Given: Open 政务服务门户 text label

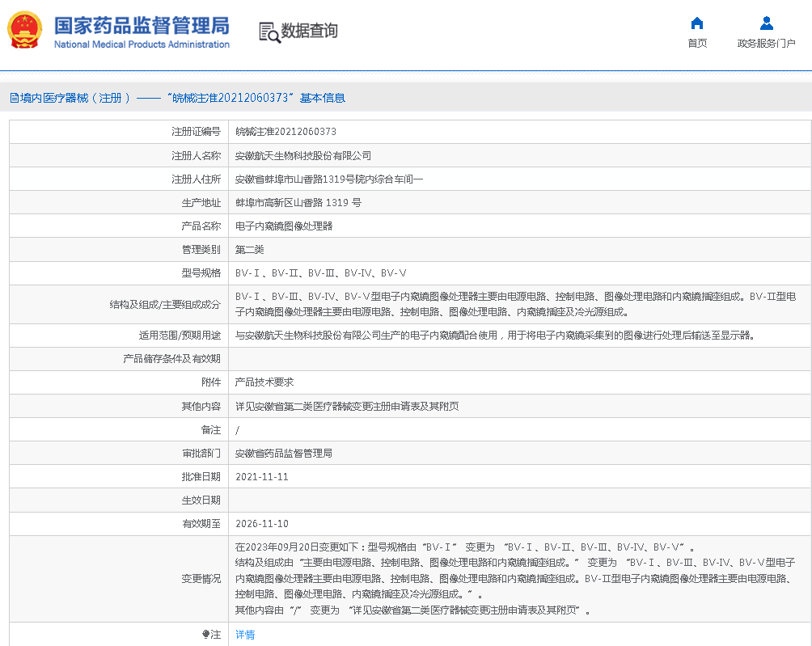Looking at the screenshot, I should (766, 44).
